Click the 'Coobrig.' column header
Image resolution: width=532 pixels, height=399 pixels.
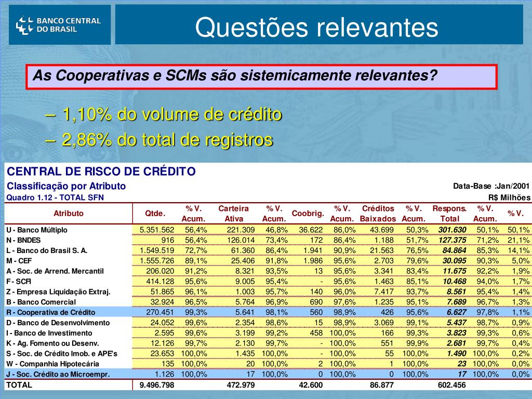[308, 214]
